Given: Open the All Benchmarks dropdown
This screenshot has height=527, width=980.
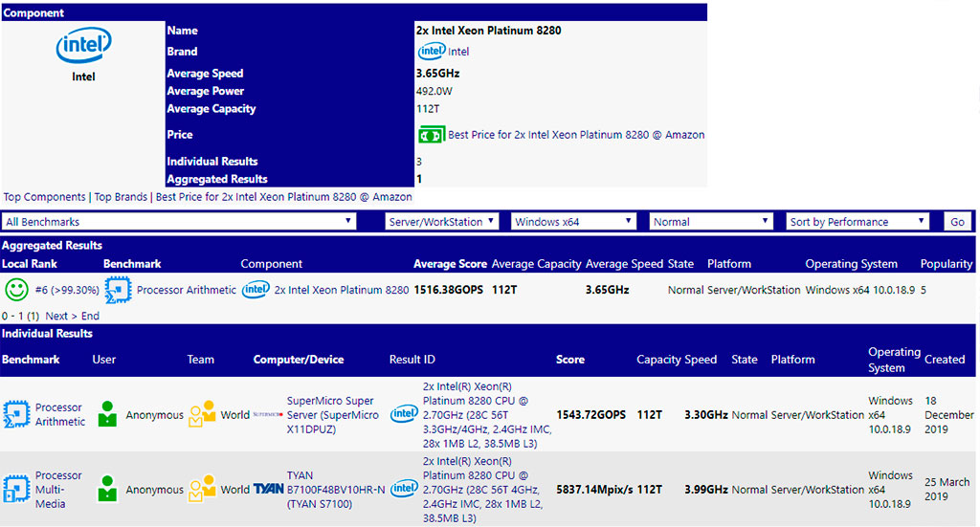Looking at the screenshot, I should [179, 222].
